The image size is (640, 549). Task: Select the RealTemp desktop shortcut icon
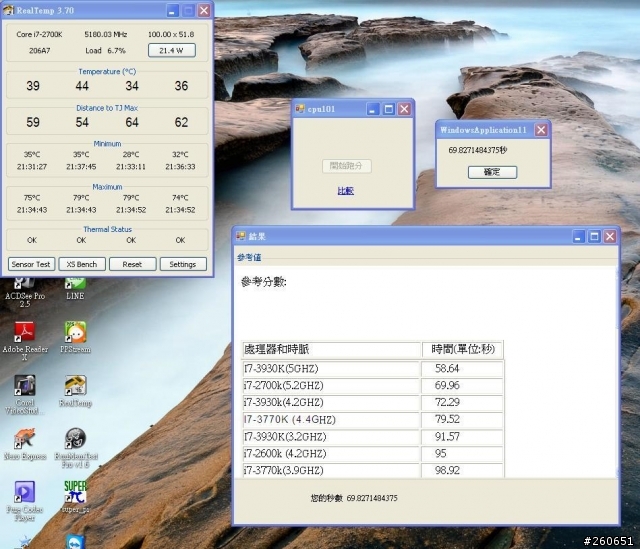coord(75,388)
